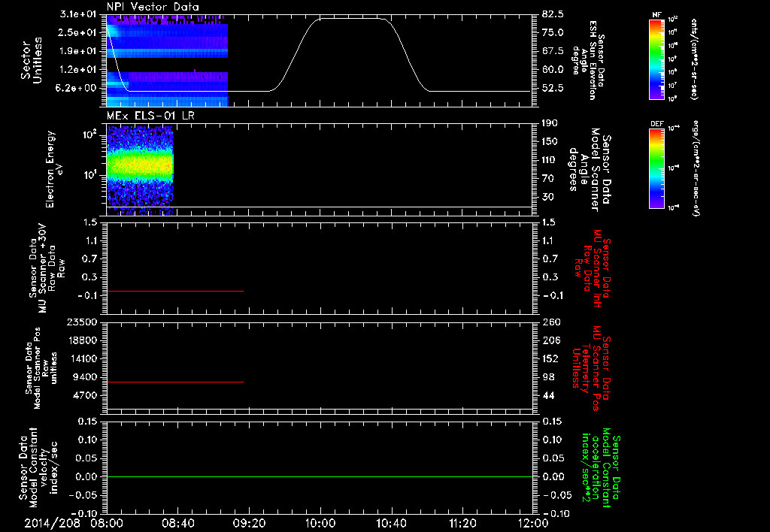Viewport: 770px width, 532px height.
Task: Click the 10:00 time tick label
Action: coord(320,524)
